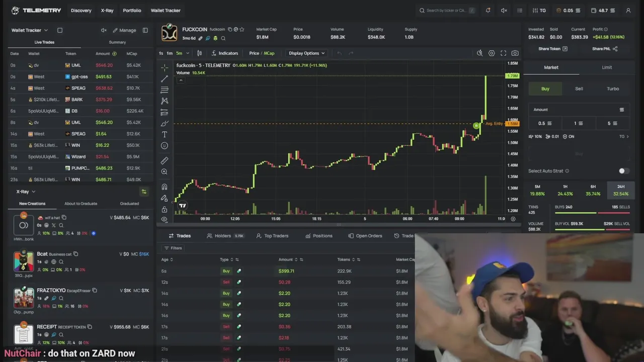The width and height of the screenshot is (644, 362).
Task: Switch to the Top Traders tab
Action: [272, 236]
